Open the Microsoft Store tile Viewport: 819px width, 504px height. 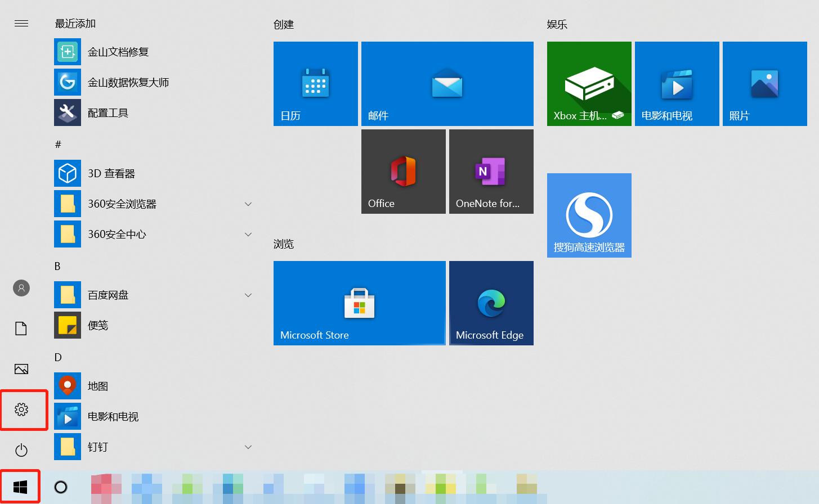tap(359, 303)
